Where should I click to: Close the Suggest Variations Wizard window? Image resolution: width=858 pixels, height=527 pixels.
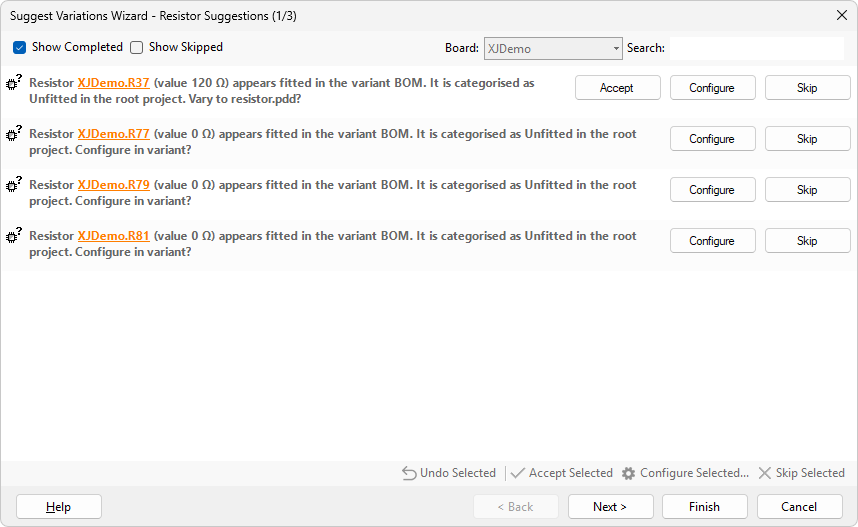point(841,15)
